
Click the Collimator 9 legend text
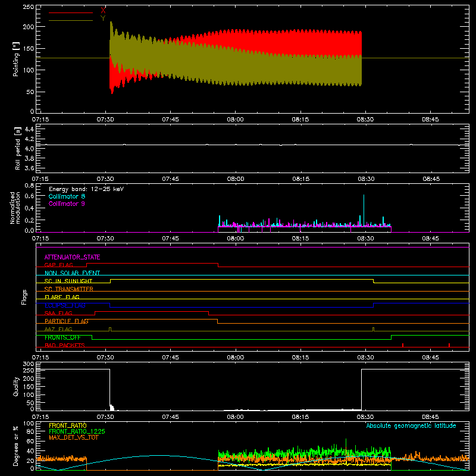67,203
